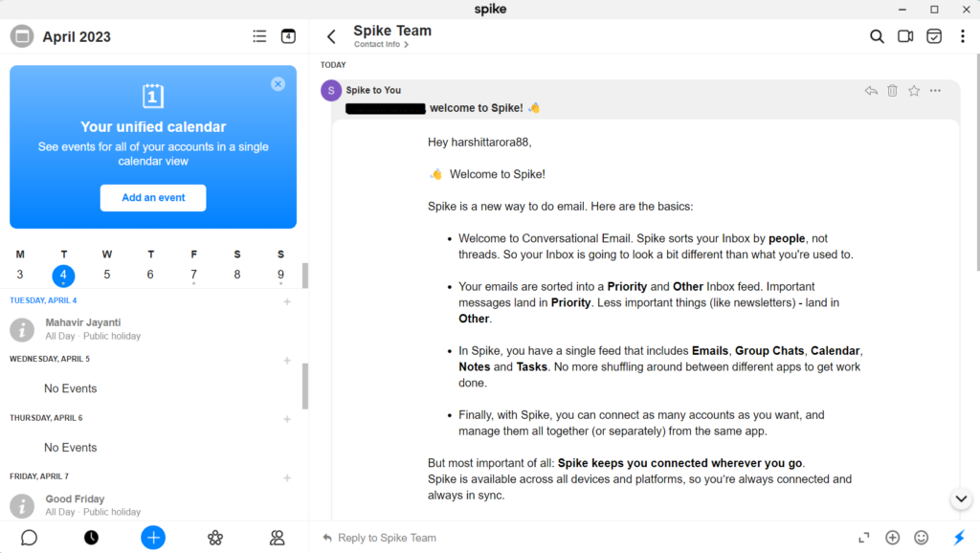Select Thursday 6 in the week strip
Screen dimensions: 980x553
pos(150,275)
